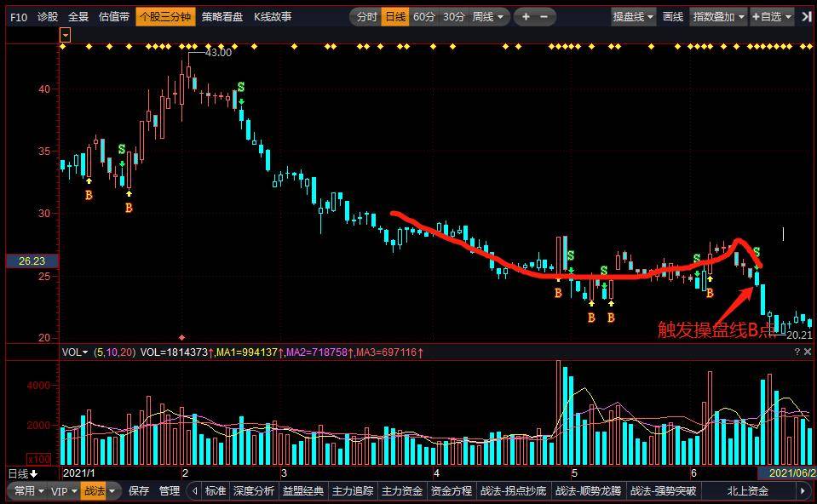Zoom in the chart with the plus button

click(x=526, y=17)
